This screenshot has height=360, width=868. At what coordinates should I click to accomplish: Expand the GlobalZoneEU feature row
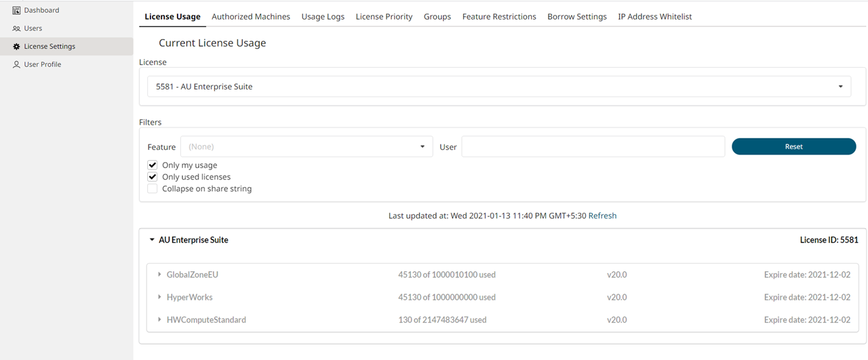[x=159, y=275]
